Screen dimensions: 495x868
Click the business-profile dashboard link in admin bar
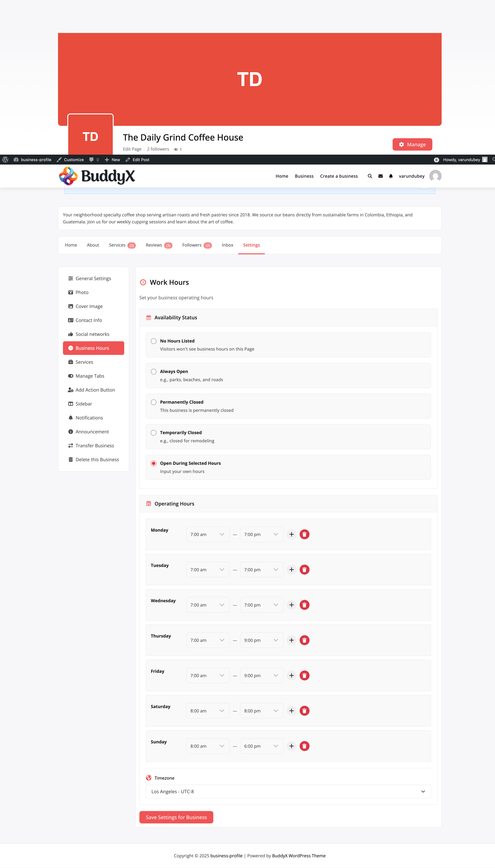(32, 160)
